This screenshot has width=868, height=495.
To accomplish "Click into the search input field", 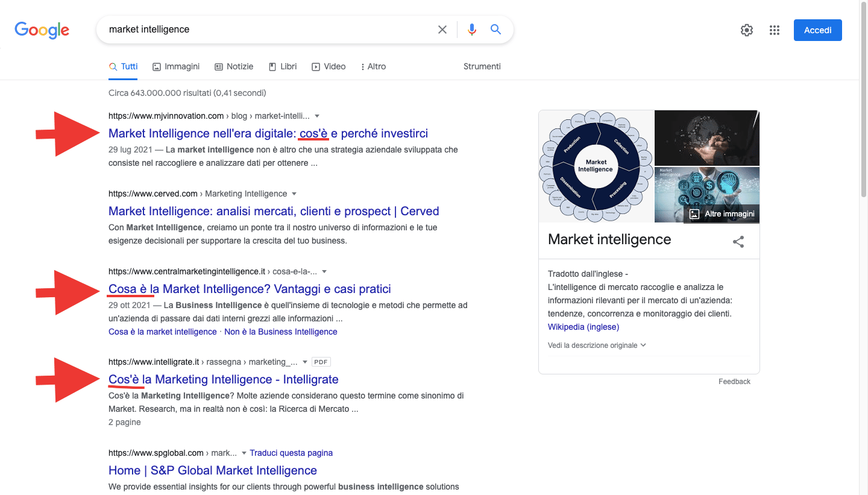I will click(x=265, y=30).
